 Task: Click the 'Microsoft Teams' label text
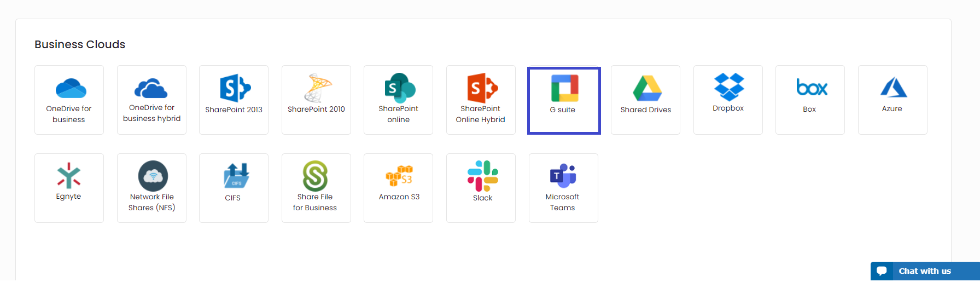click(562, 202)
